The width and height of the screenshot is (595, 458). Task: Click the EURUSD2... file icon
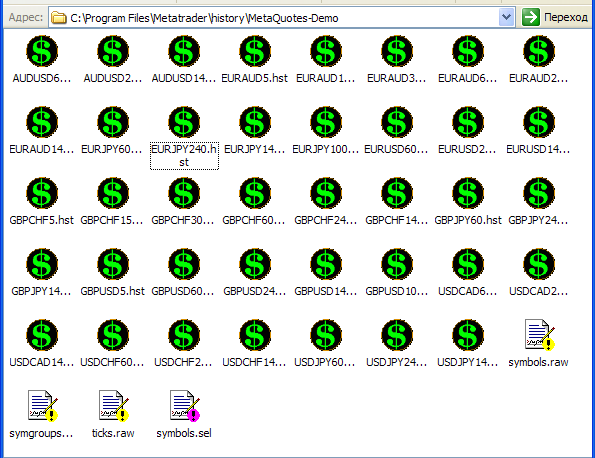click(x=468, y=122)
